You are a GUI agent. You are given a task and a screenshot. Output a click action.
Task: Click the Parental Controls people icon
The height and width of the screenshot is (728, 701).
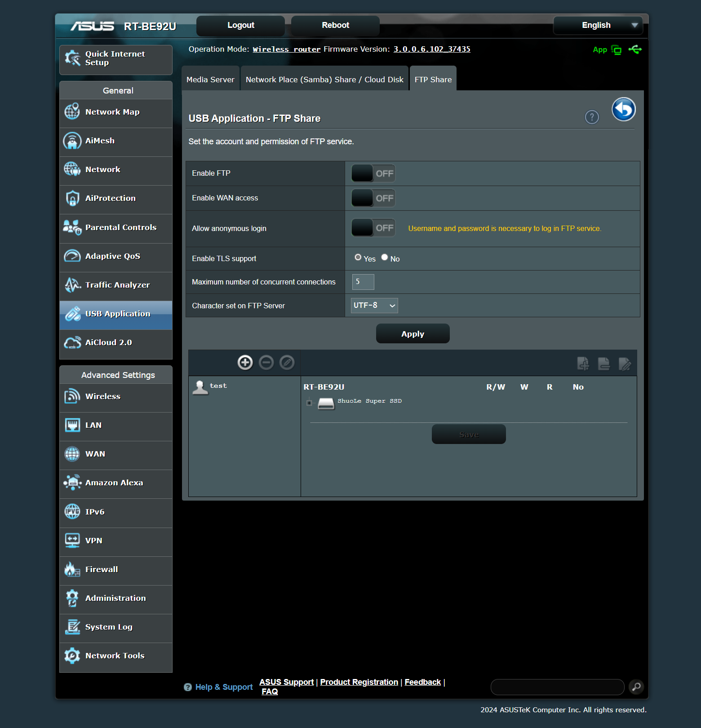[72, 227]
